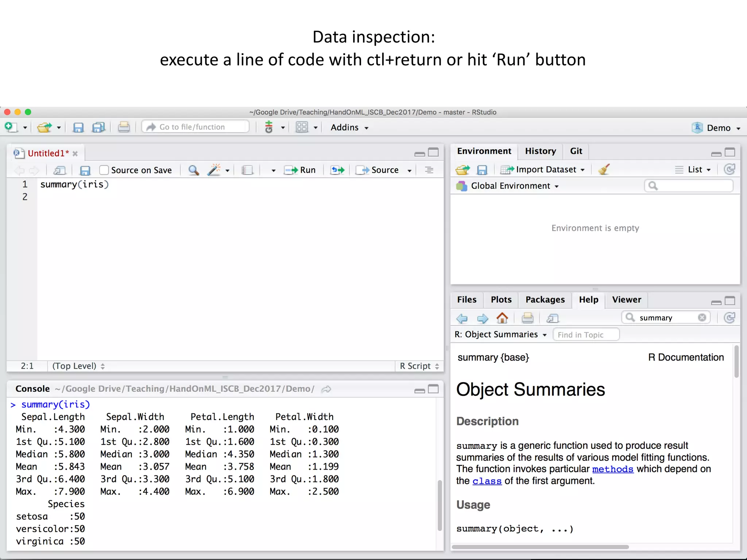Click the version control Git icon
Image resolution: width=747 pixels, height=560 pixels.
pyautogui.click(x=269, y=127)
